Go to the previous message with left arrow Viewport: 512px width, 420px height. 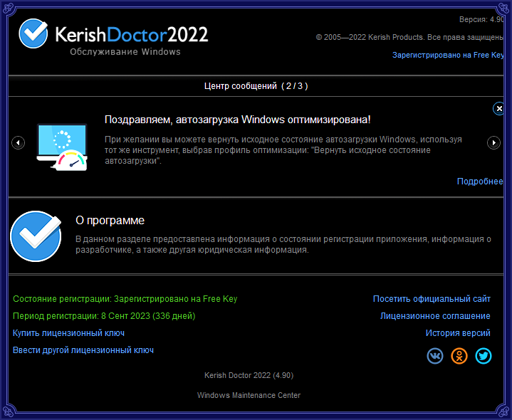[x=19, y=142]
